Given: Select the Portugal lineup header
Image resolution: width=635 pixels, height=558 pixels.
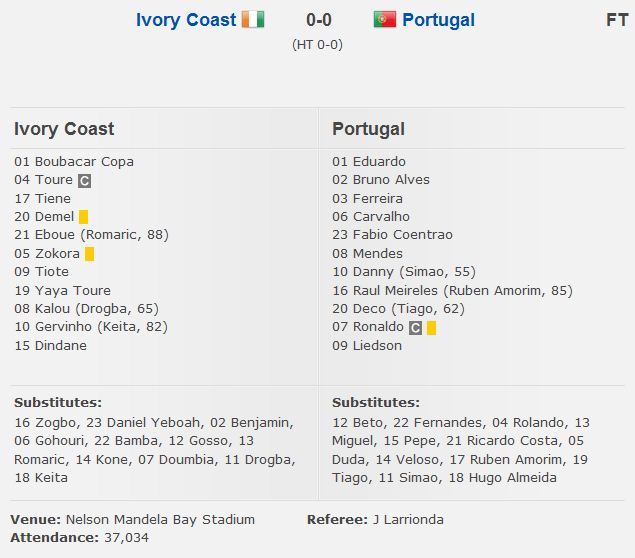Looking at the screenshot, I should [x=368, y=129].
